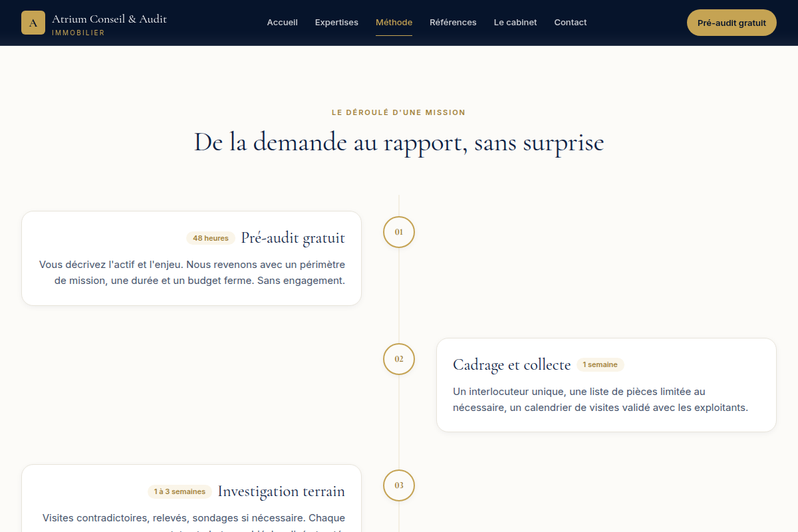Viewport: 798px width, 532px height.
Task: Click the 'Pré-audit gratuit' card heading
Action: (x=293, y=238)
